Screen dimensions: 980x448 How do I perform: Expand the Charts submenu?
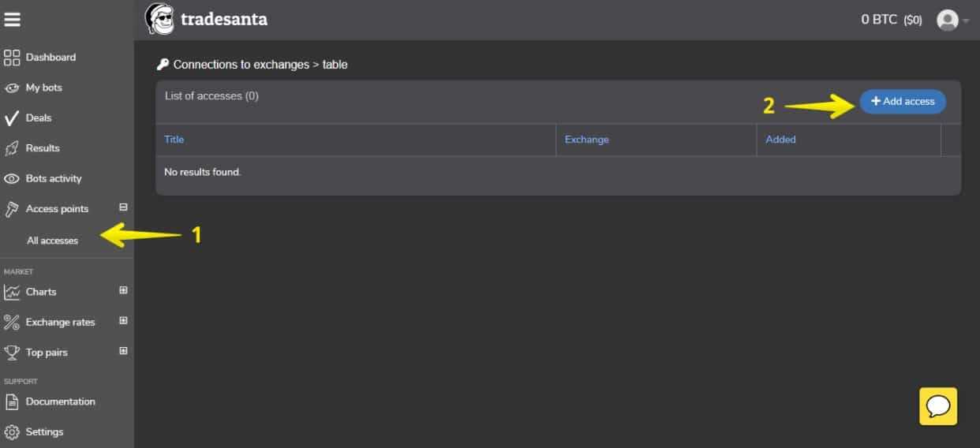point(123,290)
